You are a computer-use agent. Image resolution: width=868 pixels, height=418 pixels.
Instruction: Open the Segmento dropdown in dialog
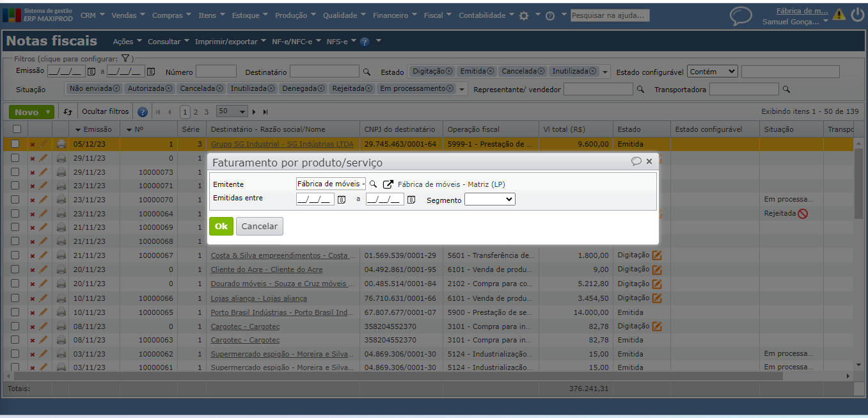tap(489, 200)
